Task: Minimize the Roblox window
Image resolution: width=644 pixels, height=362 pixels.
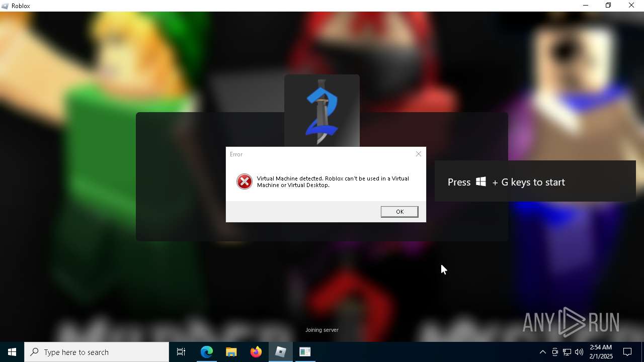Action: pyautogui.click(x=586, y=6)
